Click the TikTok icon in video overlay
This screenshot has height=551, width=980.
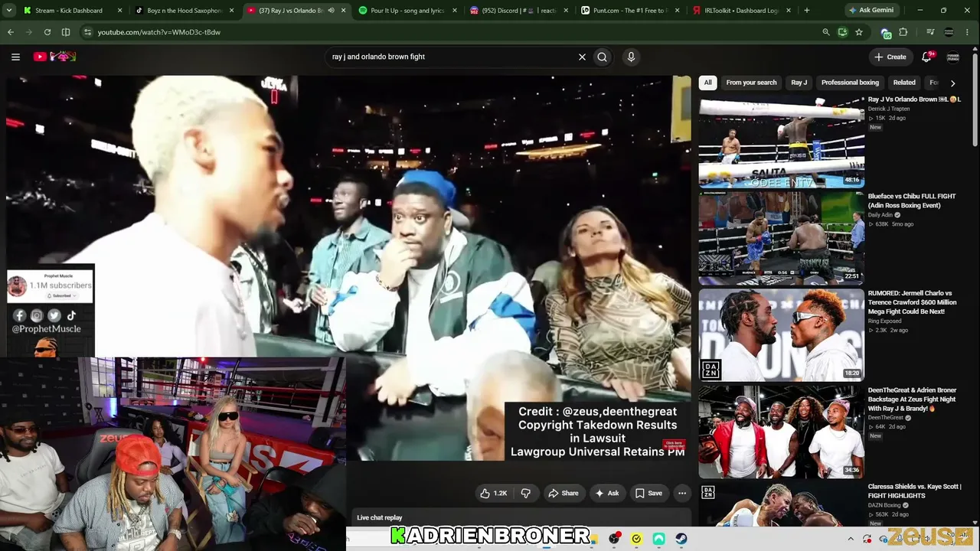[71, 315]
